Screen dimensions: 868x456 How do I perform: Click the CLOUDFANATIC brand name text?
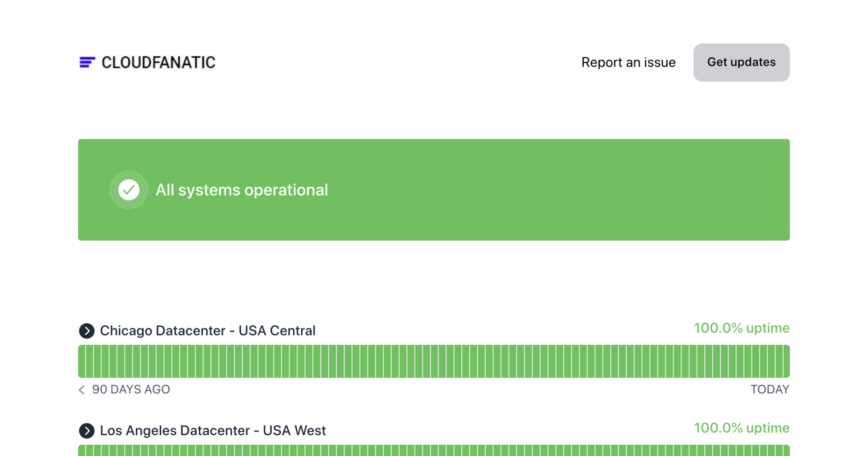point(158,62)
